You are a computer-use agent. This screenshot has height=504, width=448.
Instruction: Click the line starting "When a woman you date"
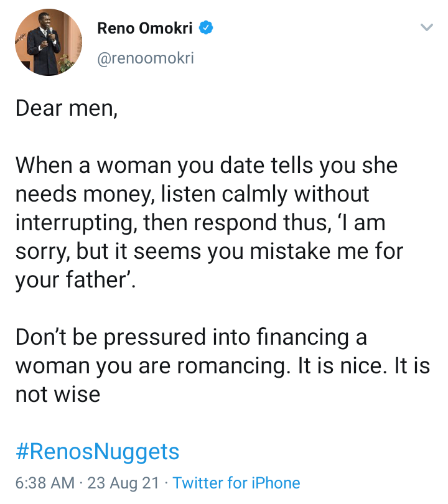point(206,166)
